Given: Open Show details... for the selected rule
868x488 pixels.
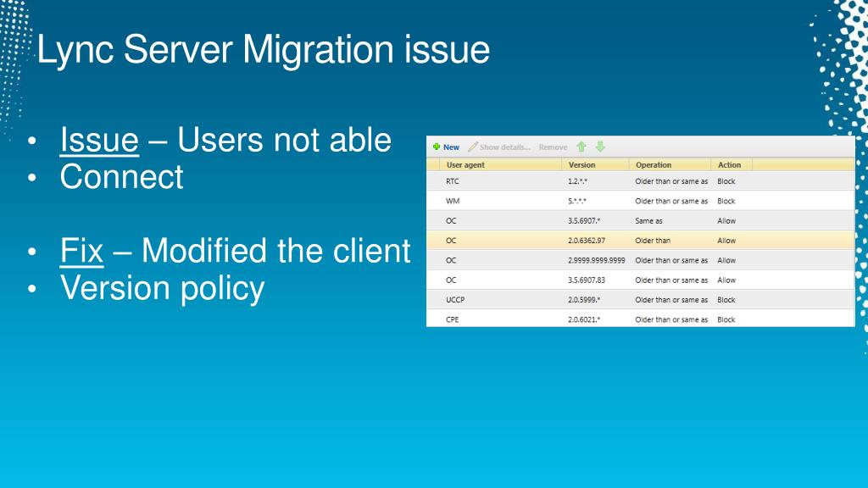Looking at the screenshot, I should tap(498, 147).
